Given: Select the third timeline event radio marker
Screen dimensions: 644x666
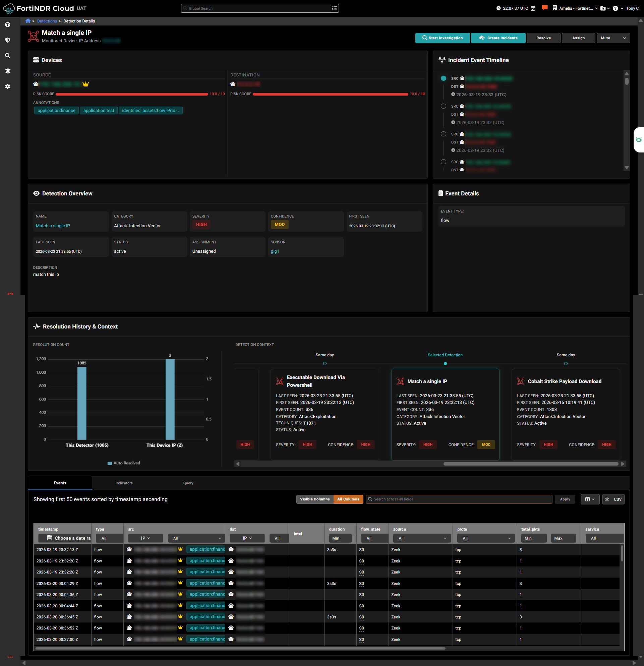Looking at the screenshot, I should pos(443,134).
